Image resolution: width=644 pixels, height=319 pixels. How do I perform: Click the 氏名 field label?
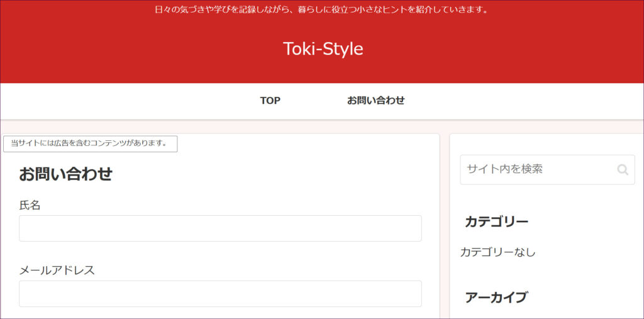click(x=30, y=205)
